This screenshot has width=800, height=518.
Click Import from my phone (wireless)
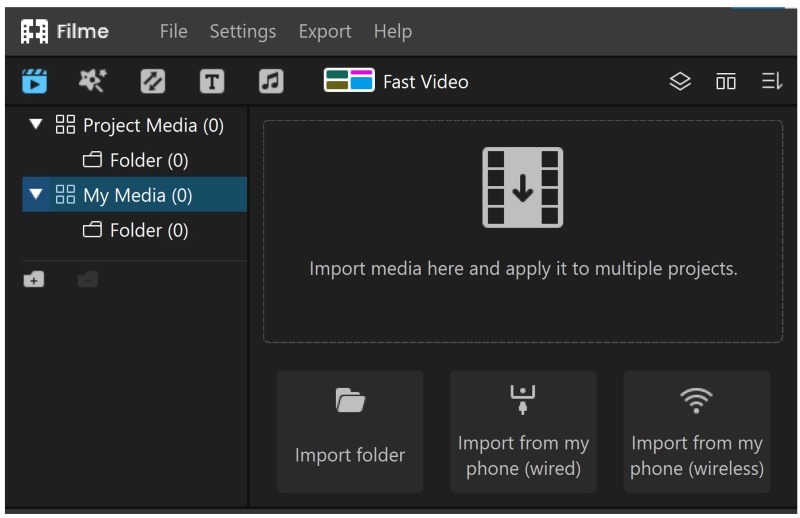(697, 431)
